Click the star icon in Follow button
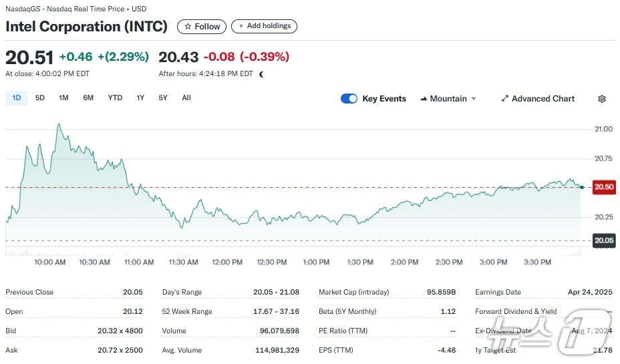Image resolution: width=620 pixels, height=364 pixels. pos(188,27)
